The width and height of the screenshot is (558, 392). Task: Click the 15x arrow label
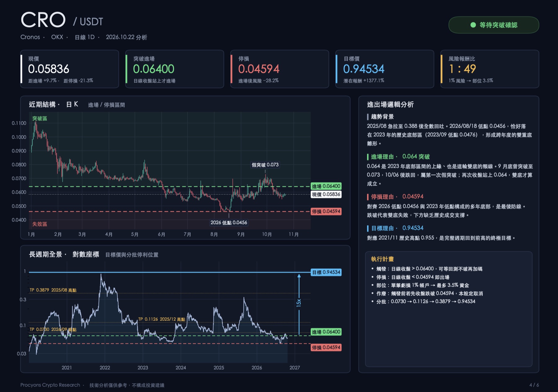pos(299,303)
